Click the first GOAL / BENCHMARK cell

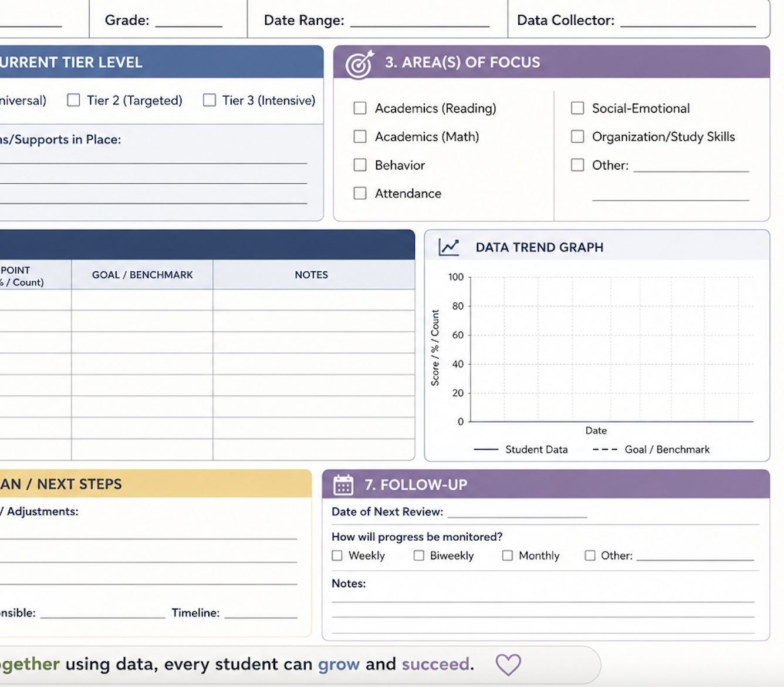[142, 299]
